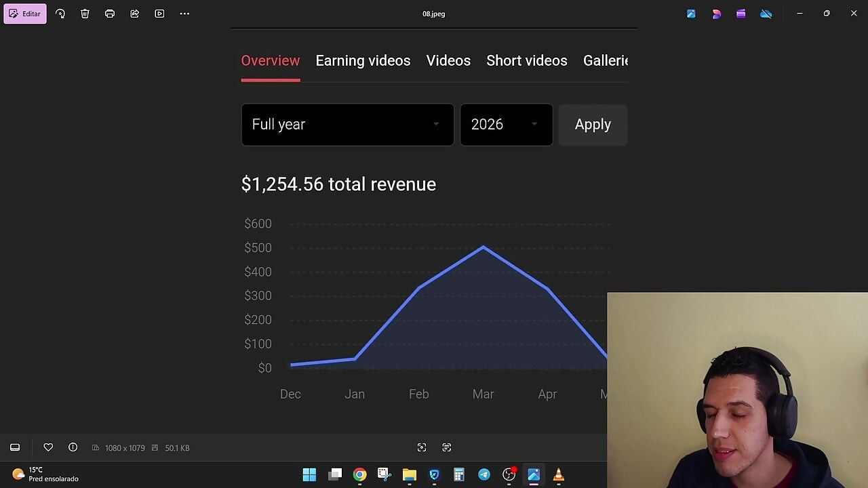Open the blue shield app on taskbar
868x488 pixels.
(434, 474)
